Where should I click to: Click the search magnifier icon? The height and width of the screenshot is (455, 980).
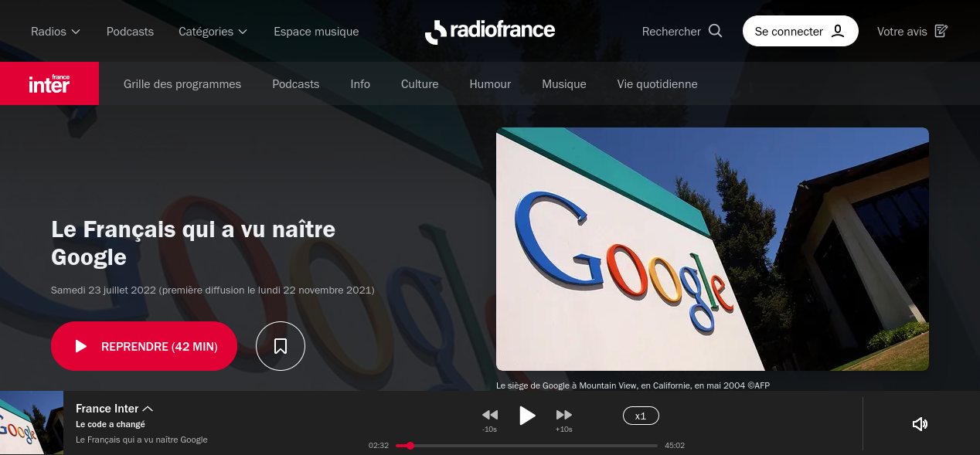pos(715,31)
